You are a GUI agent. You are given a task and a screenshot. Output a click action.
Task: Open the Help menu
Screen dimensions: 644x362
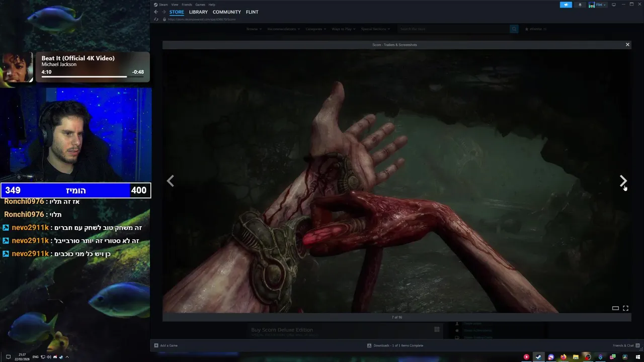click(x=212, y=5)
